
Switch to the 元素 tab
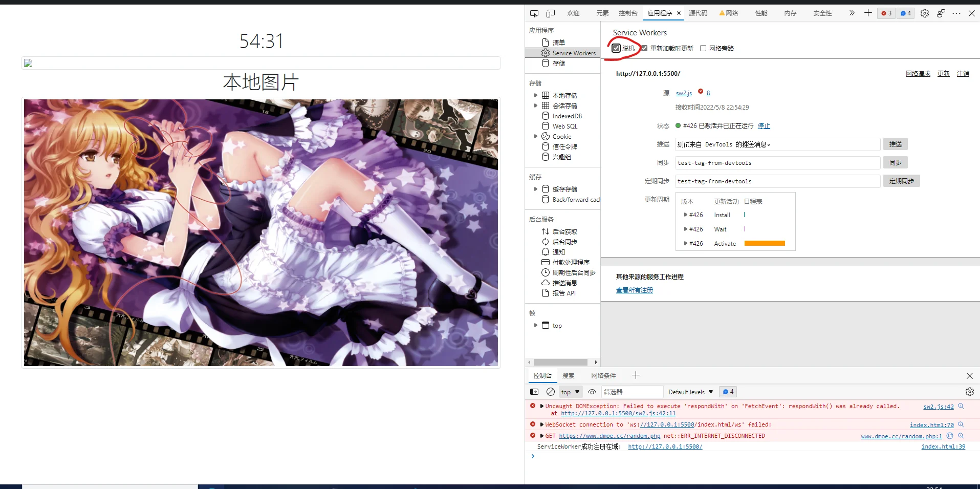point(602,13)
